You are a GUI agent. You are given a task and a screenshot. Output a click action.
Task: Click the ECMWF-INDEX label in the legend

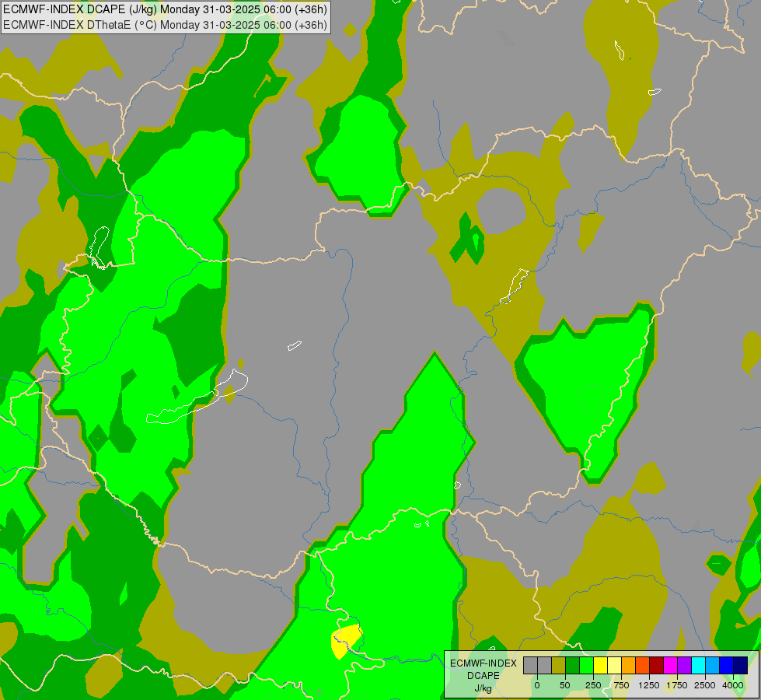pyautogui.click(x=483, y=663)
